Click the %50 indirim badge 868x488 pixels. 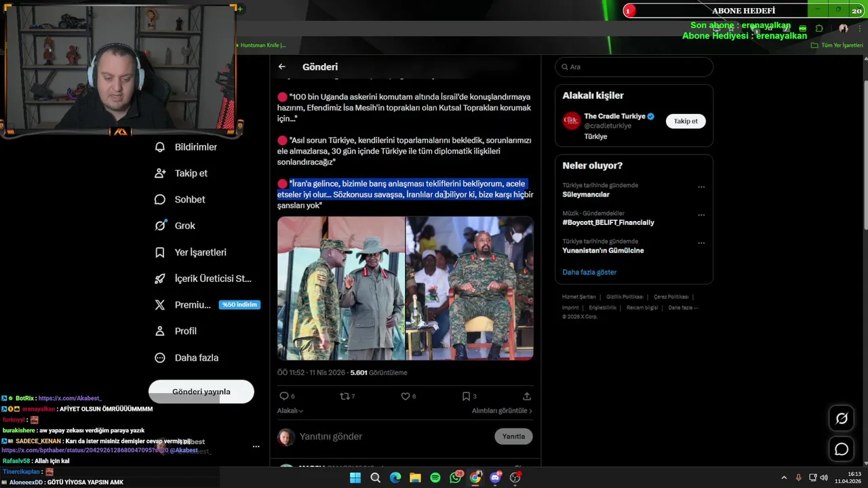pos(240,305)
